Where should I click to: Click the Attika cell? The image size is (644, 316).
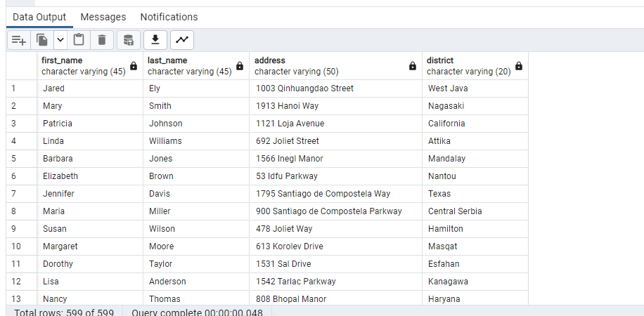(x=475, y=140)
